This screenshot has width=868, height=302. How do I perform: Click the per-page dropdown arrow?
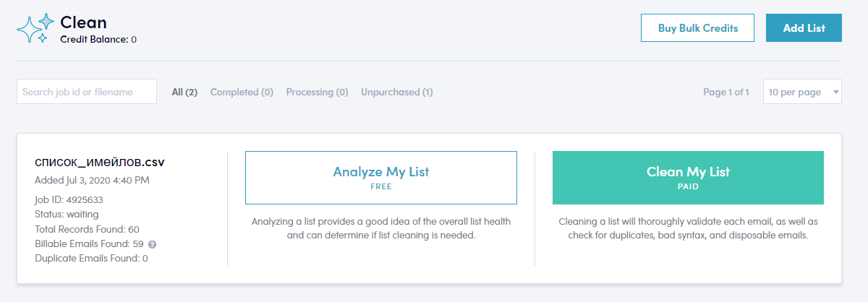[835, 92]
